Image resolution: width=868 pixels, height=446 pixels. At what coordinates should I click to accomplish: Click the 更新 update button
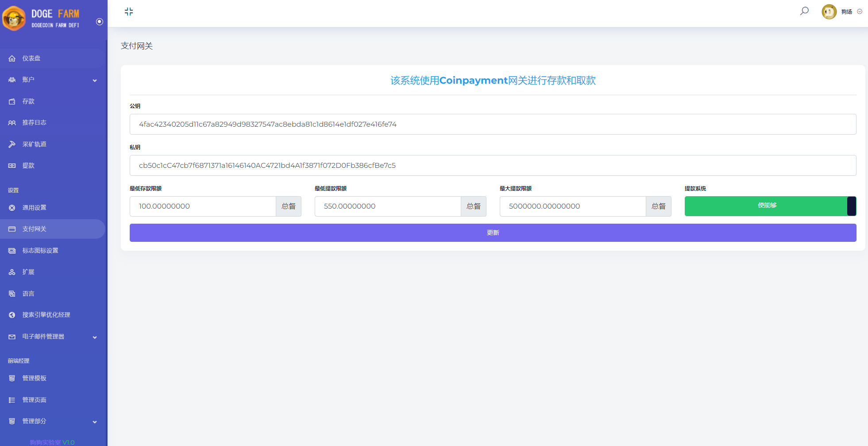493,233
